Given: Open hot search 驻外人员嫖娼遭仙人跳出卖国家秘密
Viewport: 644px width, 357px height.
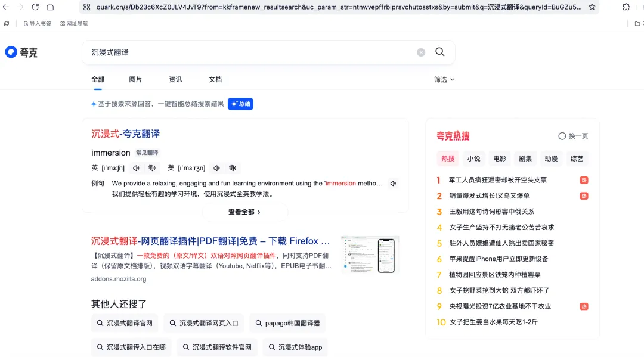Looking at the screenshot, I should click(501, 243).
